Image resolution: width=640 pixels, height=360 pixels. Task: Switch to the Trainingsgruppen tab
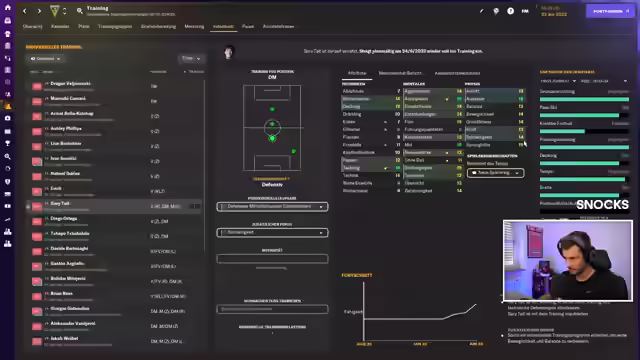tap(115, 27)
